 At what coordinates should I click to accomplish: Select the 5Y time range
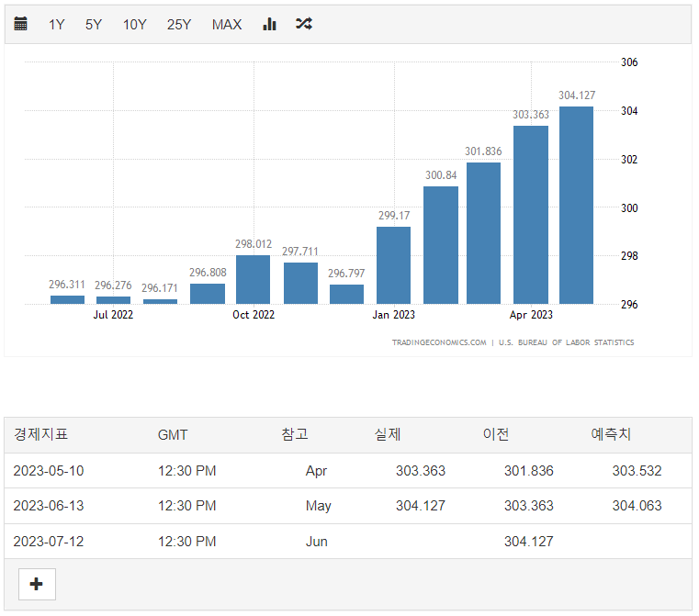[x=94, y=25]
